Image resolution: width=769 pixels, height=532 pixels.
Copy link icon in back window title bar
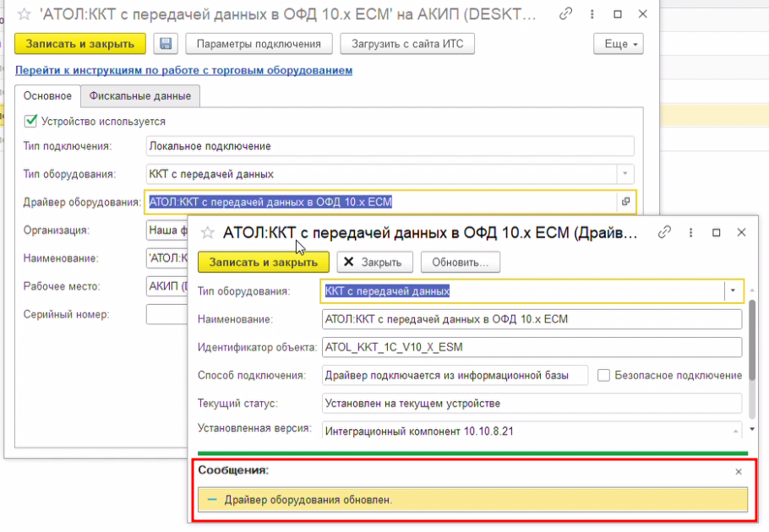pos(565,14)
